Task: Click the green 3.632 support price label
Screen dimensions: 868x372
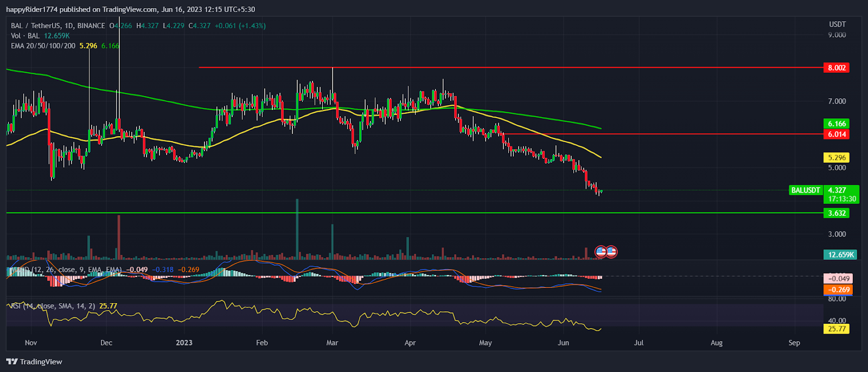Action: [837, 213]
